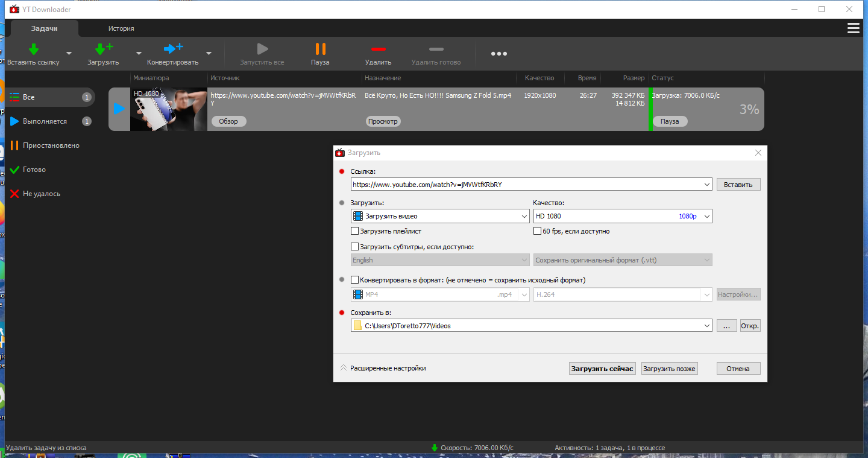Image resolution: width=868 pixels, height=458 pixels.
Task: Click the green download progress bar
Action: click(651, 109)
